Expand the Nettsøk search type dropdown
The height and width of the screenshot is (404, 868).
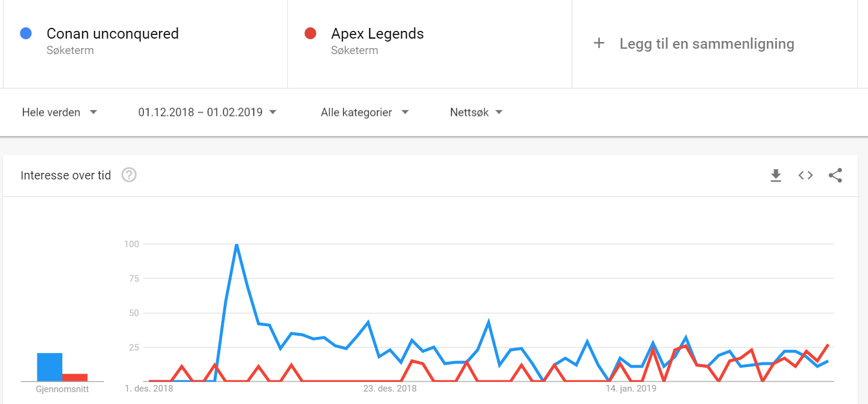476,112
